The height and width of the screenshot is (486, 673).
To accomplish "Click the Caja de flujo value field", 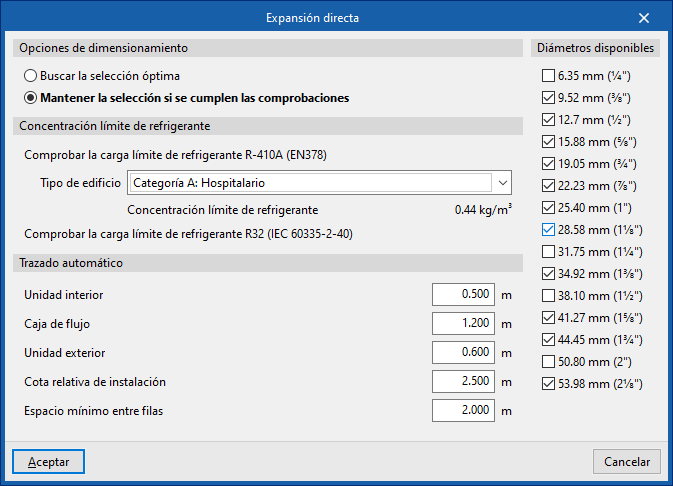I will click(463, 324).
